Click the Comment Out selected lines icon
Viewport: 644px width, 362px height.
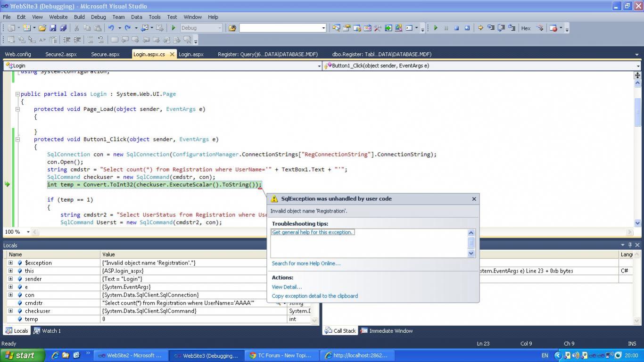click(x=91, y=40)
